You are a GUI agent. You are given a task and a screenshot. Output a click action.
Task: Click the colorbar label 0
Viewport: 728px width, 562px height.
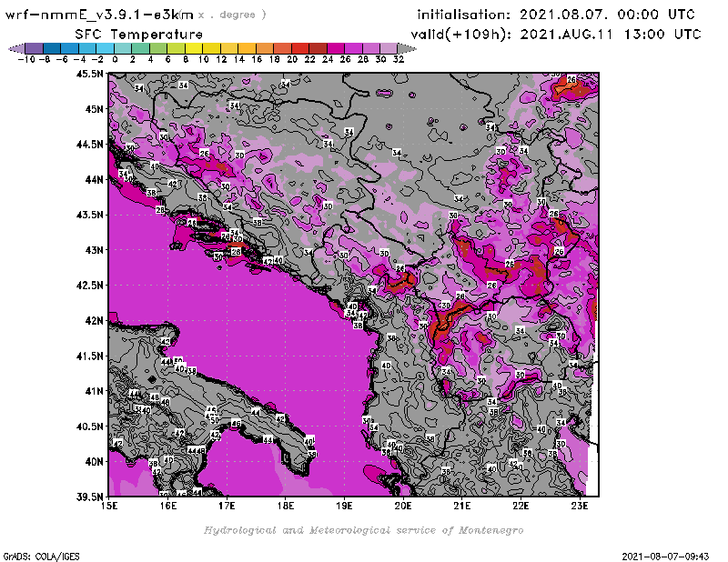click(115, 60)
